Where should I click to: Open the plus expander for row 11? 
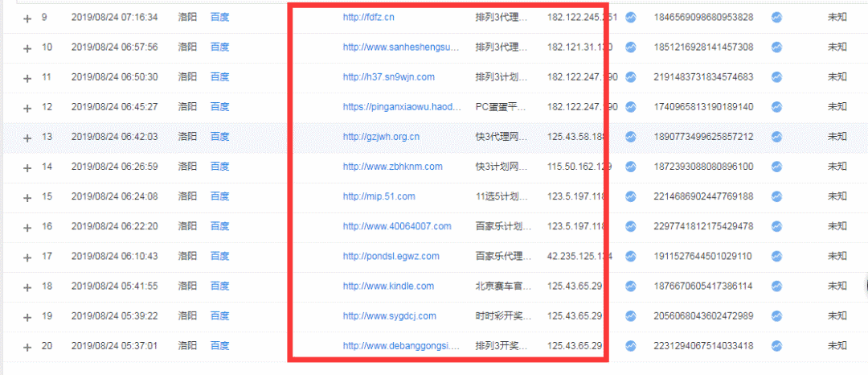pos(27,79)
